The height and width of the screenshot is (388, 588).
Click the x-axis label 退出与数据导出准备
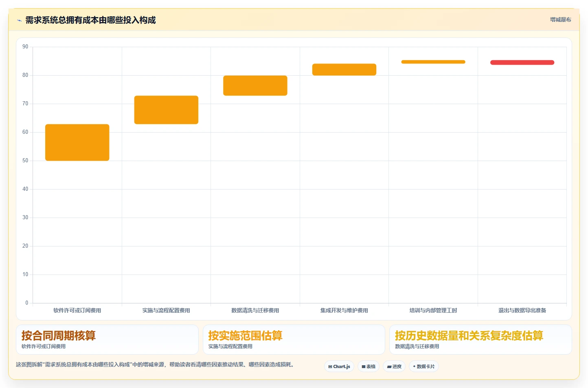click(522, 310)
